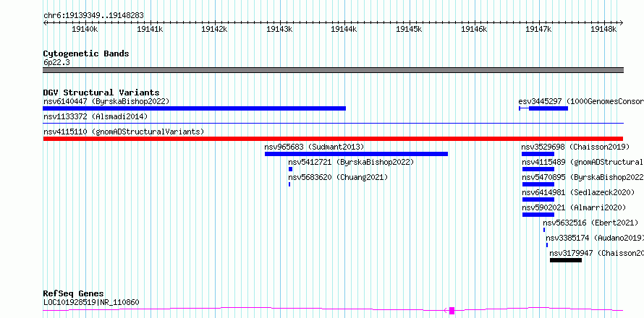Open nsv965683 (Sudmant2013) variant label
644x318 pixels.
click(x=314, y=147)
